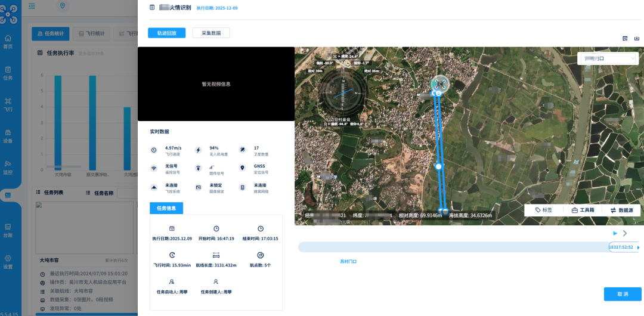Click the image lock status icon
Viewport: 644px width, 316px height.
[199, 187]
